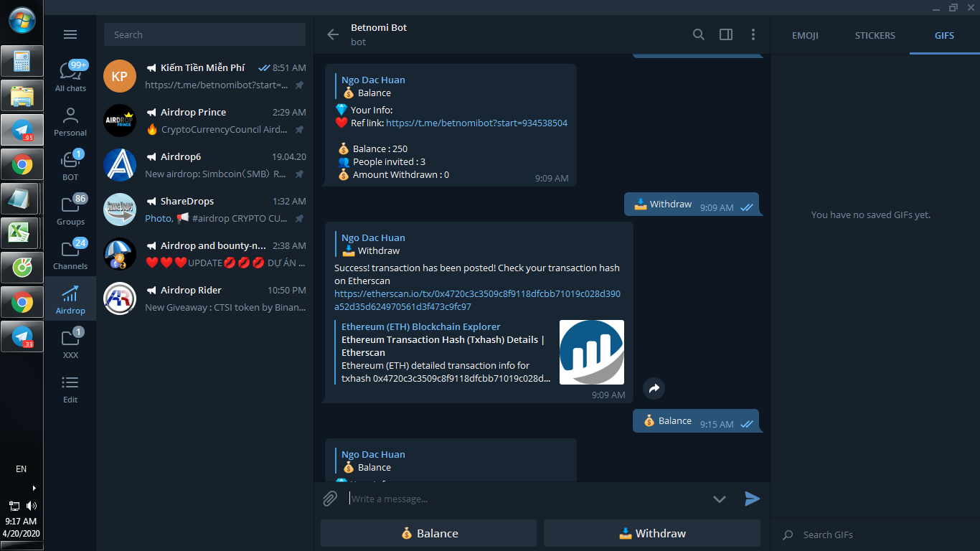Attach a file with the paperclip icon
The width and height of the screenshot is (980, 551).
coord(330,499)
